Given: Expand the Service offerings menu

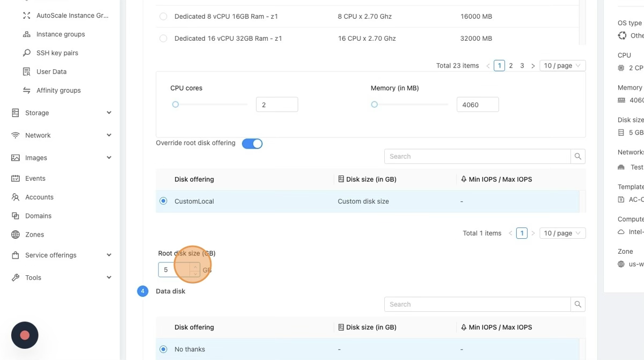Looking at the screenshot, I should (61, 255).
